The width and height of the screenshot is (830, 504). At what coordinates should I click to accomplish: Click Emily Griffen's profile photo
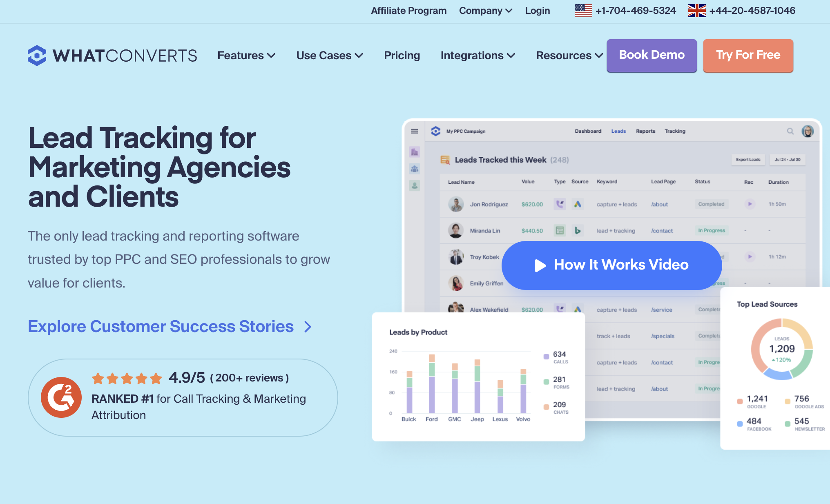click(456, 283)
